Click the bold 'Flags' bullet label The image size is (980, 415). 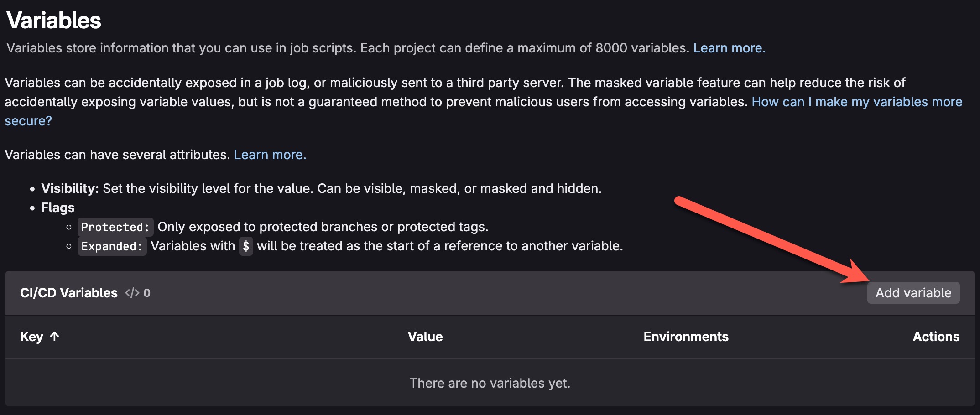click(58, 207)
